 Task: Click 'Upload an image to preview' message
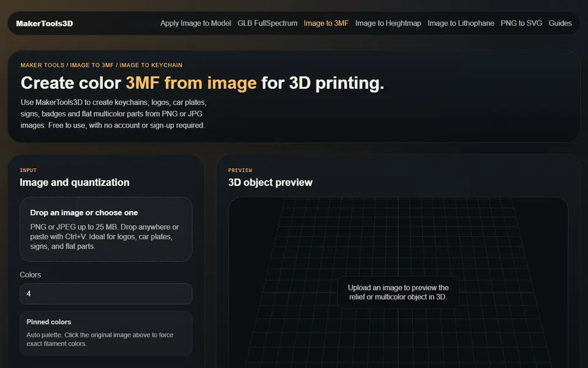tap(398, 292)
